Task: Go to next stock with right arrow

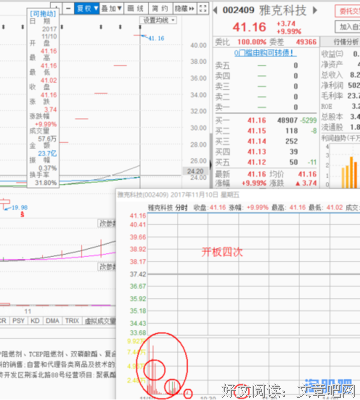Action: coord(315,10)
